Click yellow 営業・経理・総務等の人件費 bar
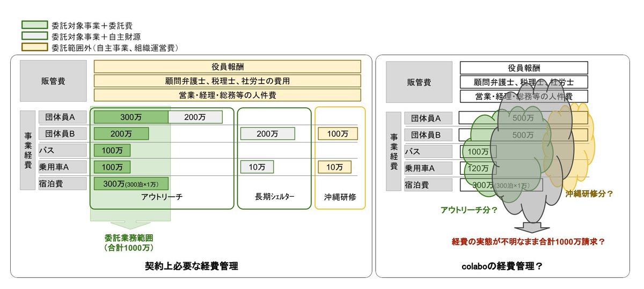 227,95
